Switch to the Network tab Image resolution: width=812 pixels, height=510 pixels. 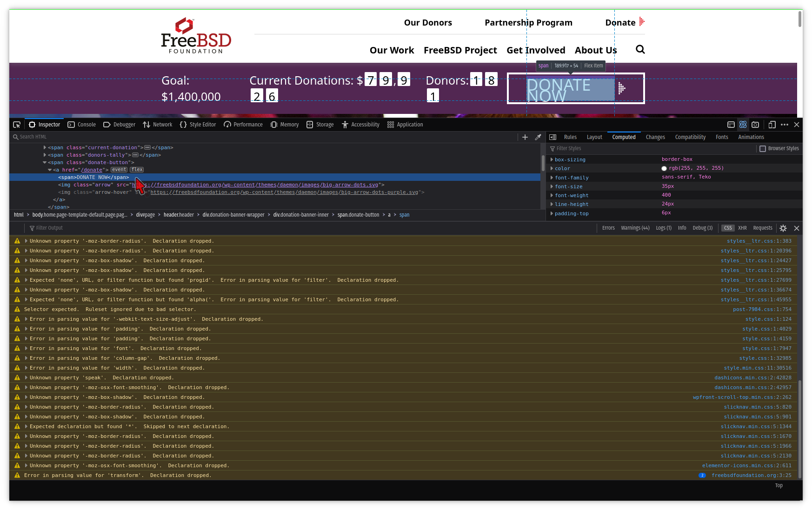pos(158,125)
